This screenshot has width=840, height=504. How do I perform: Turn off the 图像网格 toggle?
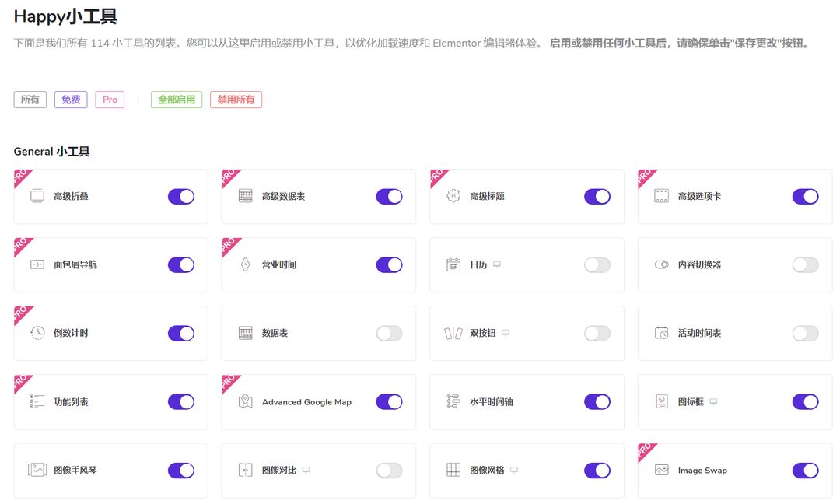tap(597, 470)
